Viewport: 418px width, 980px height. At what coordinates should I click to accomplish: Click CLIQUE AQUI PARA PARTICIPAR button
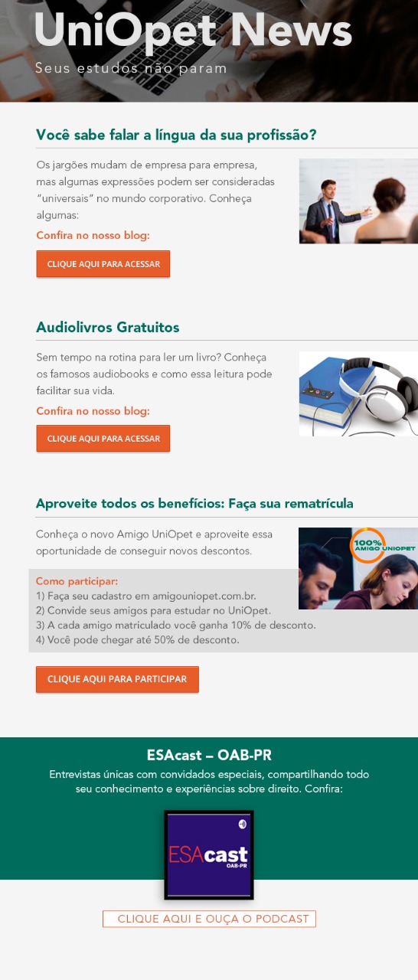[117, 679]
